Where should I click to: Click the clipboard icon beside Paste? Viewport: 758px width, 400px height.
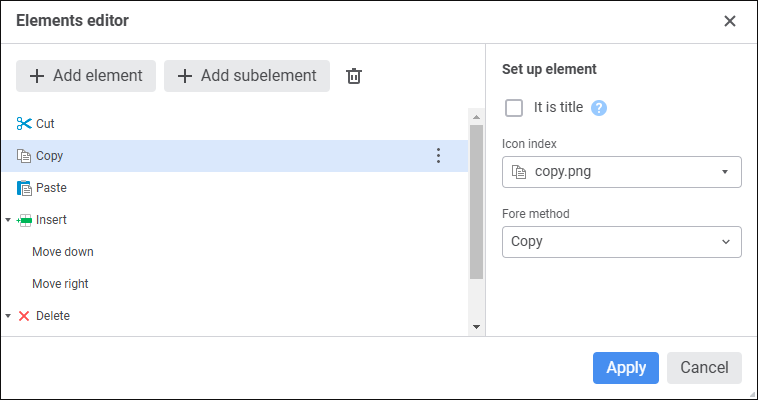tap(24, 188)
